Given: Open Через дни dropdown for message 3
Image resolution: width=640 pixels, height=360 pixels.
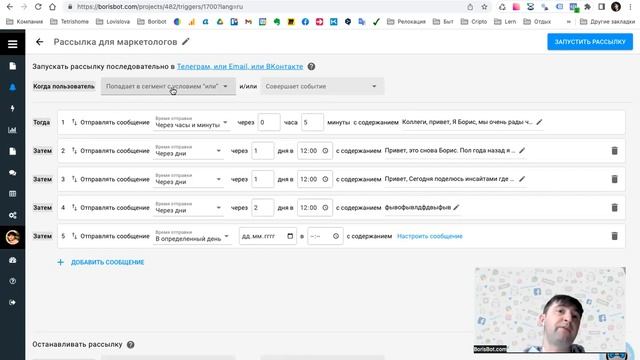Looking at the screenshot, I should tap(188, 179).
